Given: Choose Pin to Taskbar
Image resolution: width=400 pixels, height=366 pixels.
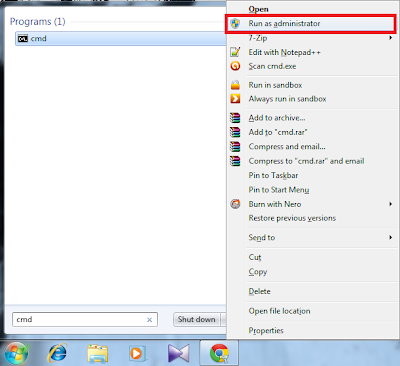Looking at the screenshot, I should pos(273,175).
